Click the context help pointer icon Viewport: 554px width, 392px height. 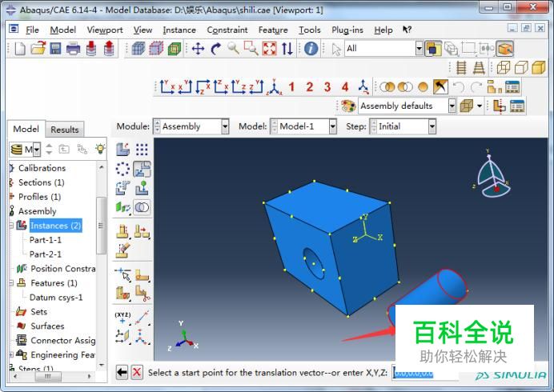point(407,30)
